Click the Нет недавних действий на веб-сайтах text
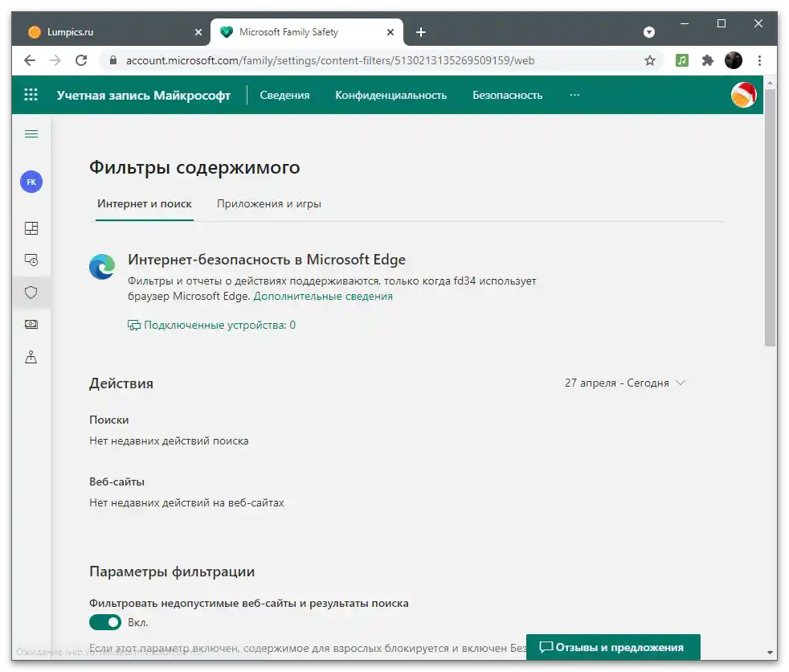 [186, 503]
